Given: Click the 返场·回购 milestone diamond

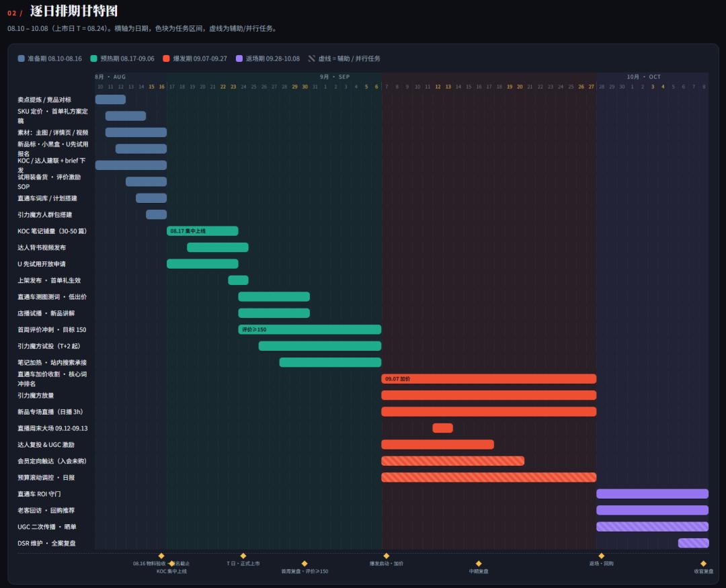Looking at the screenshot, I should coord(602,556).
